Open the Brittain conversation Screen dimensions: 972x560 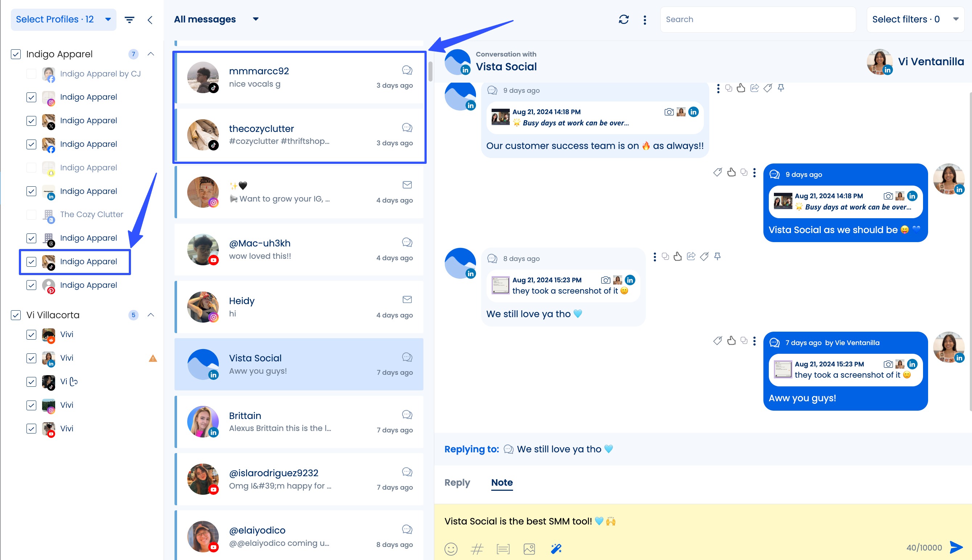click(299, 422)
